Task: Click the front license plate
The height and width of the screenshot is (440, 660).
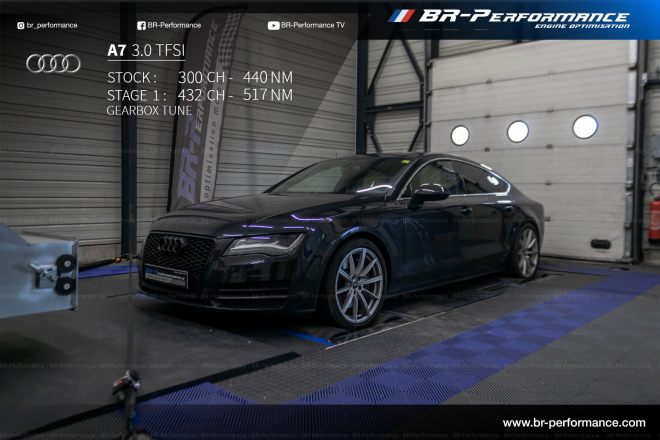Action: [165, 276]
